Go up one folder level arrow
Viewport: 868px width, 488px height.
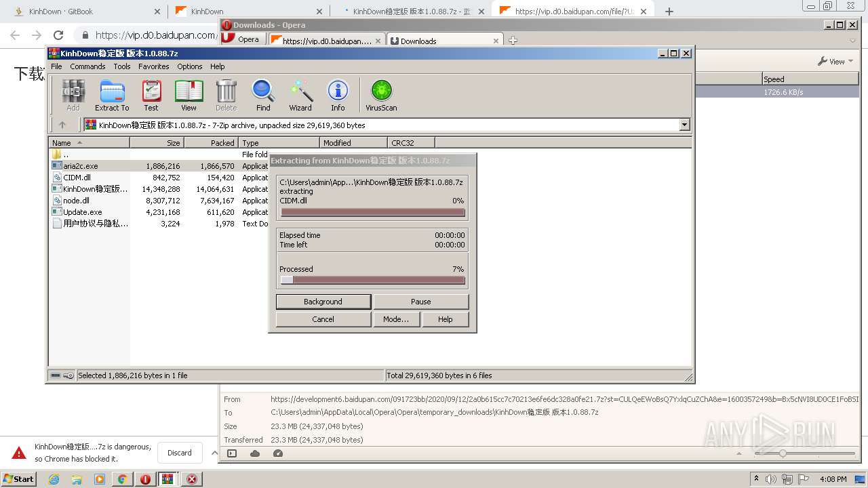click(62, 125)
